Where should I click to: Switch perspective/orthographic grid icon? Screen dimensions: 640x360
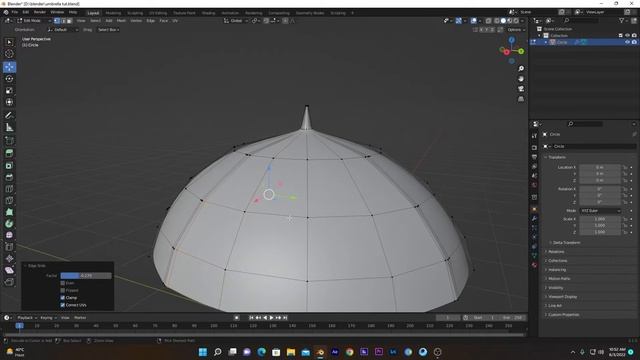coord(521,99)
